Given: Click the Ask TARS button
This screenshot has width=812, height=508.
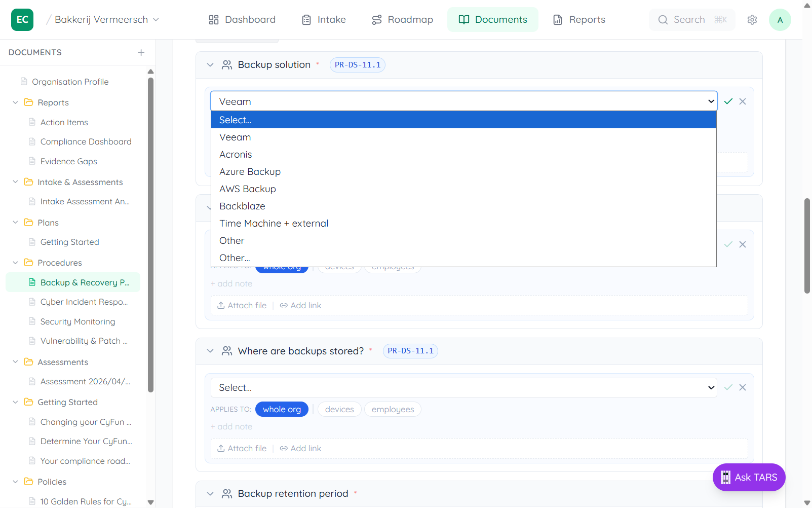Looking at the screenshot, I should click(749, 477).
